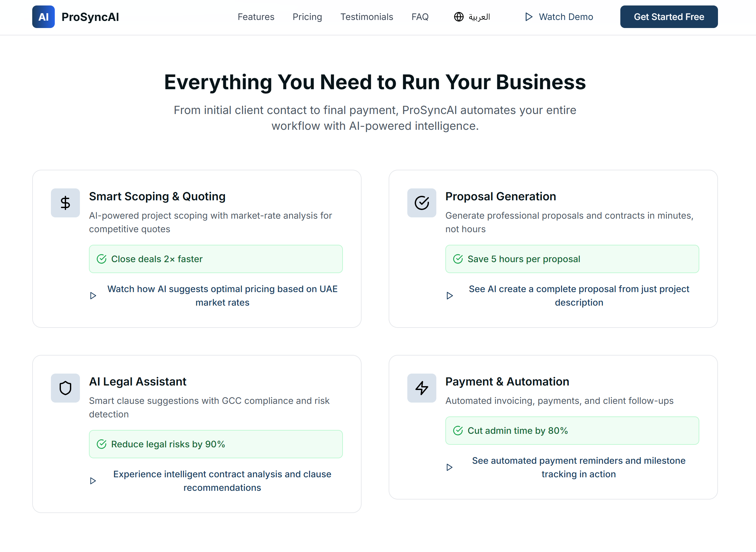The height and width of the screenshot is (552, 756).
Task: Click the AI logo icon in header
Action: tap(43, 17)
